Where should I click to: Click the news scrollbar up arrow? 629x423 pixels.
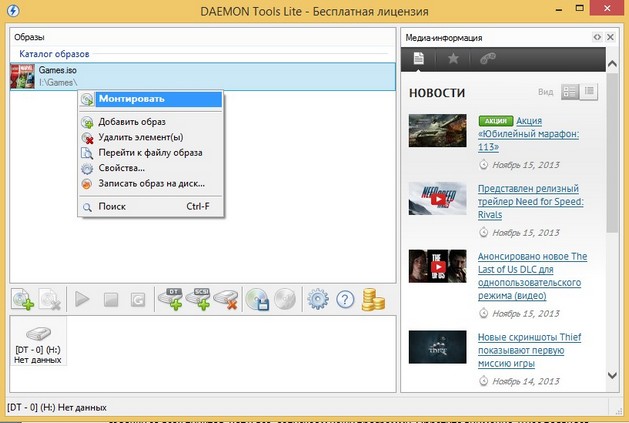pos(612,64)
